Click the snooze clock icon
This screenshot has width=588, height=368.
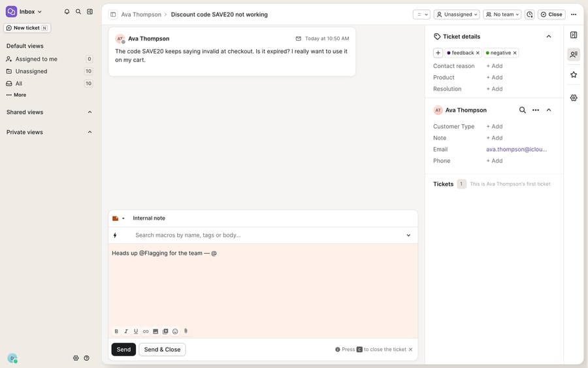529,14
